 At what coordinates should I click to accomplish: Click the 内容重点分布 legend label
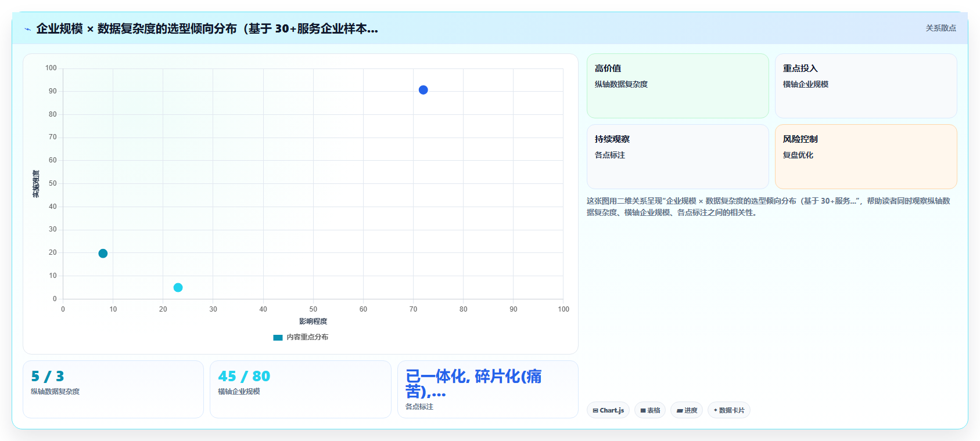point(307,337)
